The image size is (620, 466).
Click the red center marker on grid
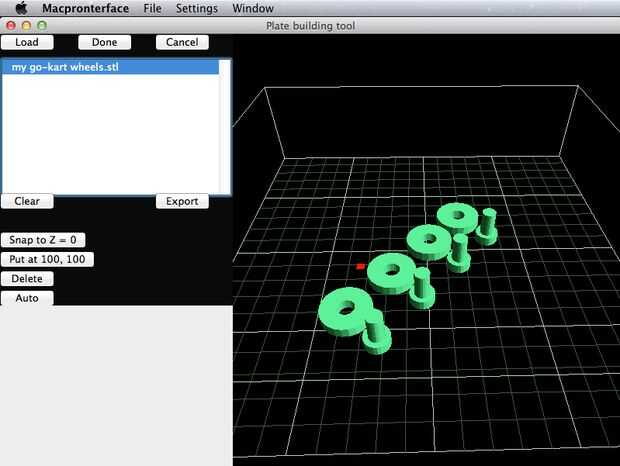pyautogui.click(x=360, y=266)
